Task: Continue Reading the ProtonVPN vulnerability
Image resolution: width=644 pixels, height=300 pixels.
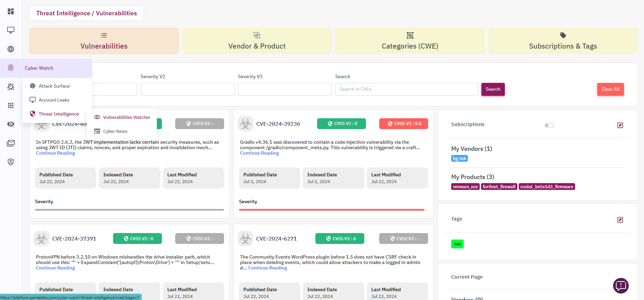Action: (56, 268)
